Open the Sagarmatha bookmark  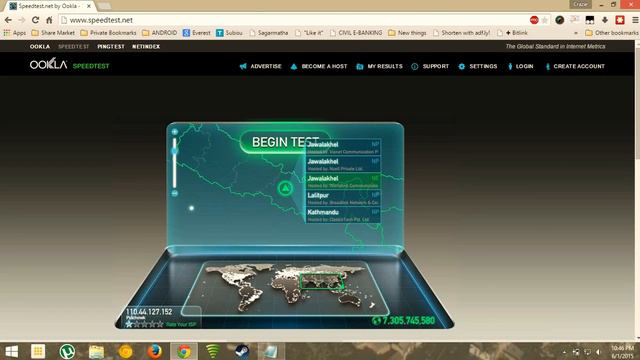pyautogui.click(x=269, y=33)
